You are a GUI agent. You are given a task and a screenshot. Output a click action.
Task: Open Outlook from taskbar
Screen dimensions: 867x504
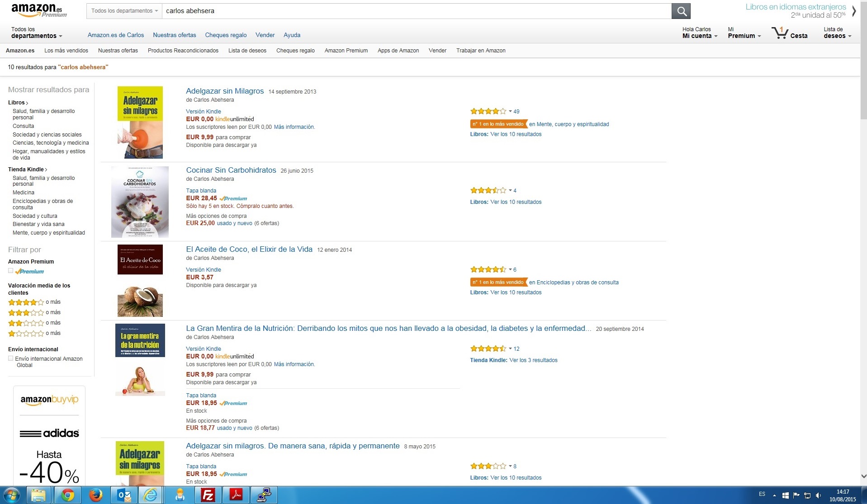click(123, 495)
